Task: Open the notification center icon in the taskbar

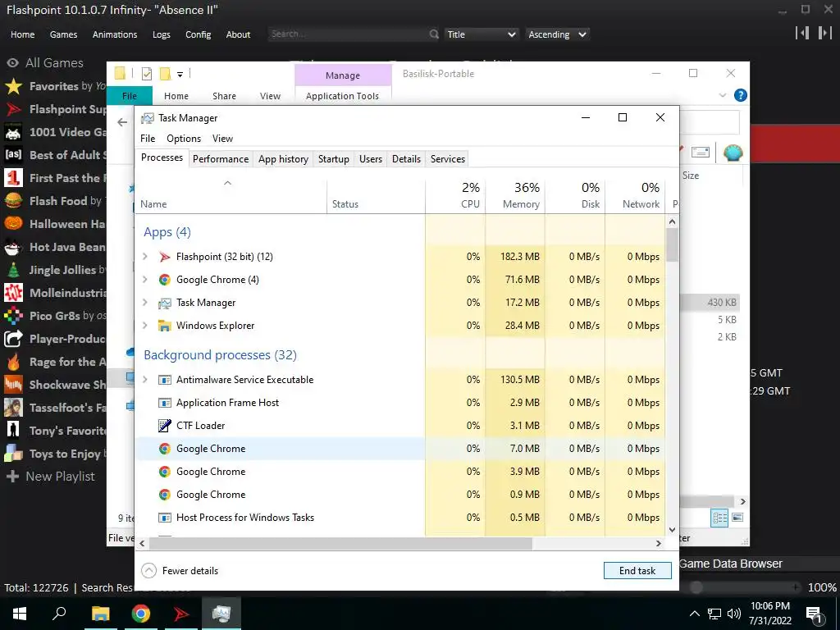Action: (x=815, y=614)
